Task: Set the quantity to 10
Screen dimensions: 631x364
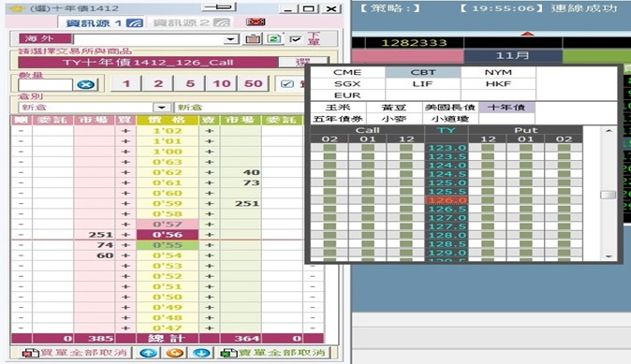Action: [221, 83]
